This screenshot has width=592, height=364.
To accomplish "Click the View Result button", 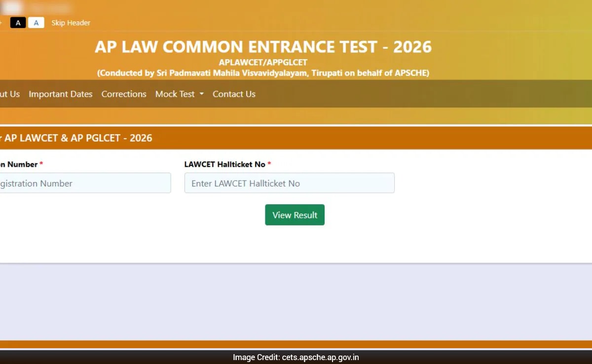I will (295, 215).
